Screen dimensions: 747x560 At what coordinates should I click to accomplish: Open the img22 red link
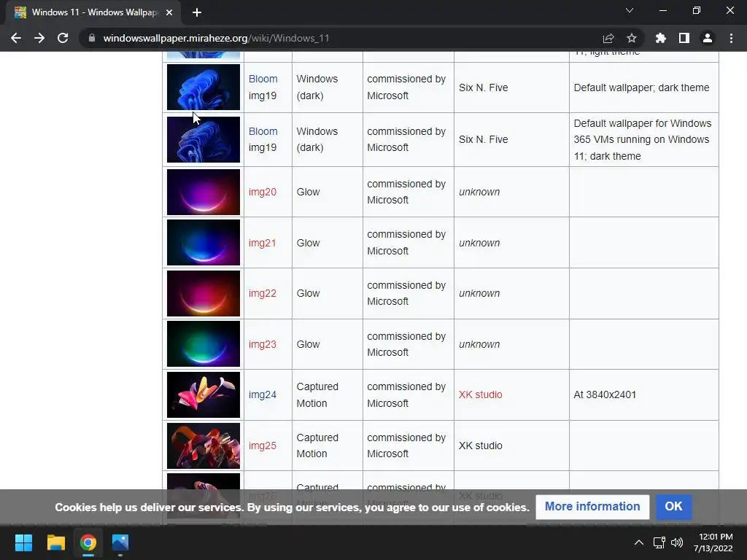[263, 293]
